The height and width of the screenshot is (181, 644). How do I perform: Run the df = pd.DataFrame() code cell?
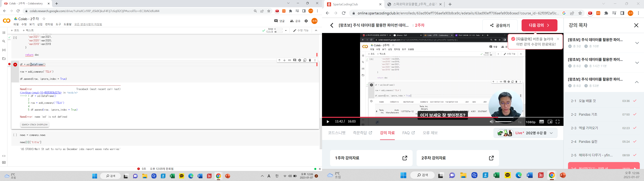(x=15, y=65)
